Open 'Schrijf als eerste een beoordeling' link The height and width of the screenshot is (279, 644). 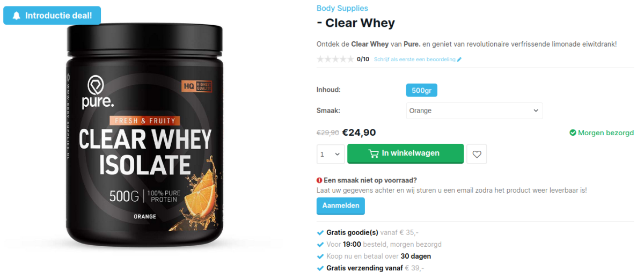(x=415, y=60)
